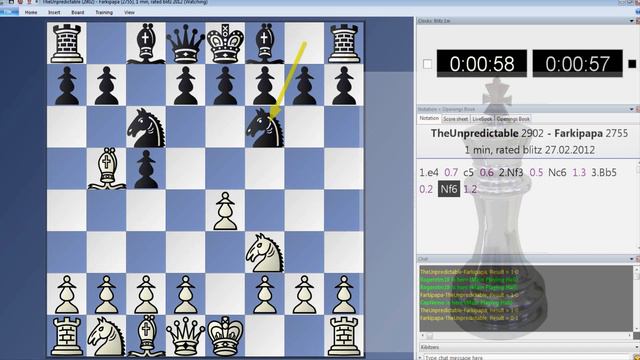Jump to move c5 in notation

[x=468, y=173]
